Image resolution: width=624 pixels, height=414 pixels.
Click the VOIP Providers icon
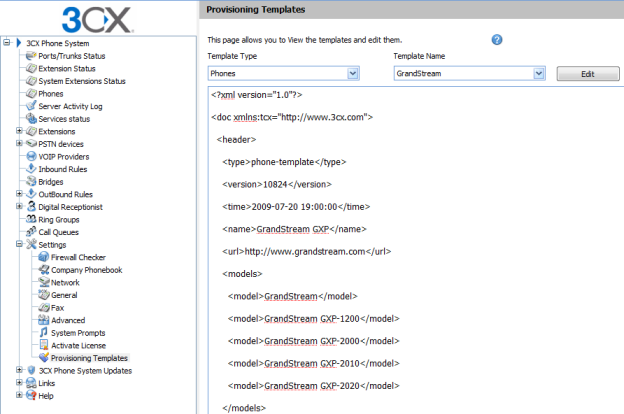point(31,156)
